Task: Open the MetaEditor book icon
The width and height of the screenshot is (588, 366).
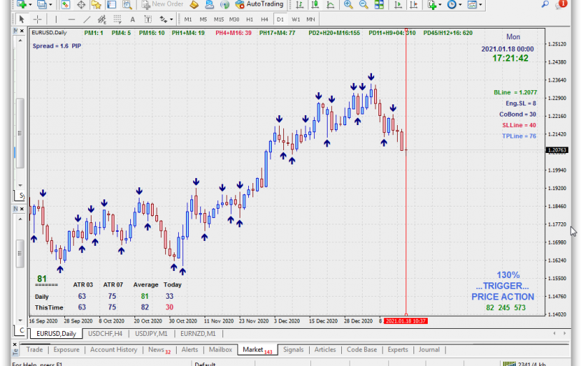Action: point(194,4)
